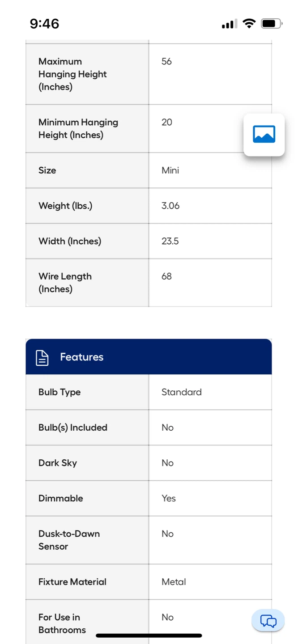The height and width of the screenshot is (644, 298).
Task: Tap the floating image gallery icon
Action: pyautogui.click(x=264, y=135)
